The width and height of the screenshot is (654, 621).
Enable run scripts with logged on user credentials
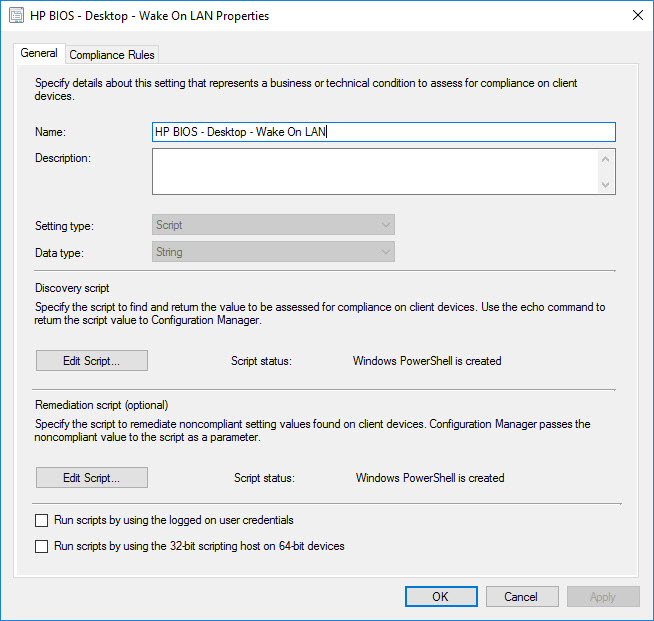click(41, 520)
